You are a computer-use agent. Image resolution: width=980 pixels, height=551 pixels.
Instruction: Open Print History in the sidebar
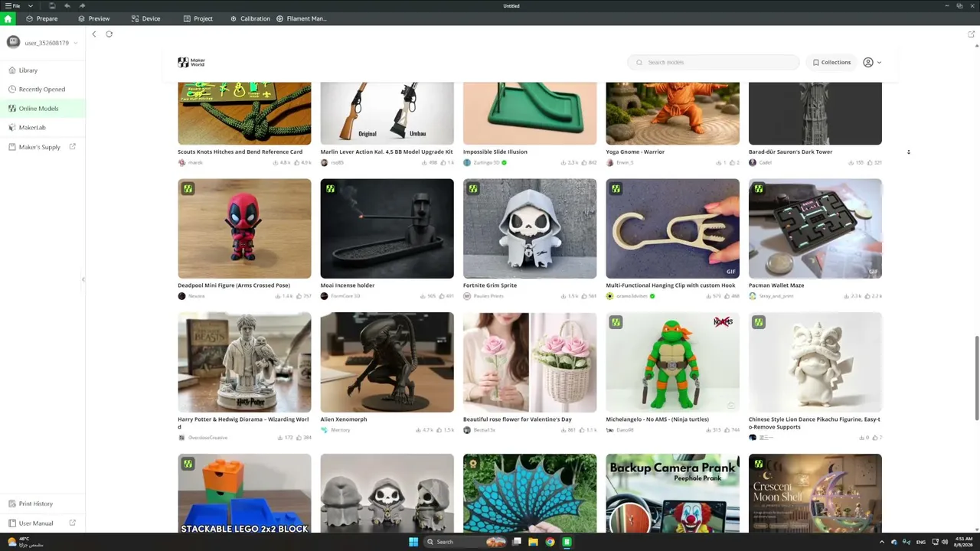43,504
